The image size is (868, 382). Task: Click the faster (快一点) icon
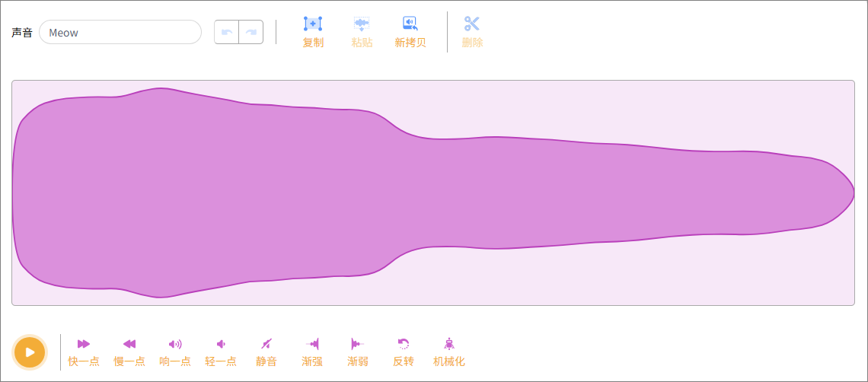tap(84, 344)
